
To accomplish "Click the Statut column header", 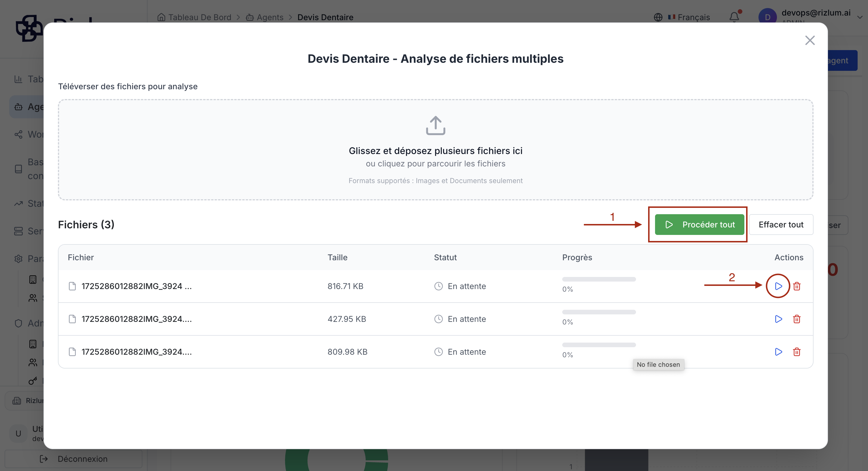I will tap(445, 258).
